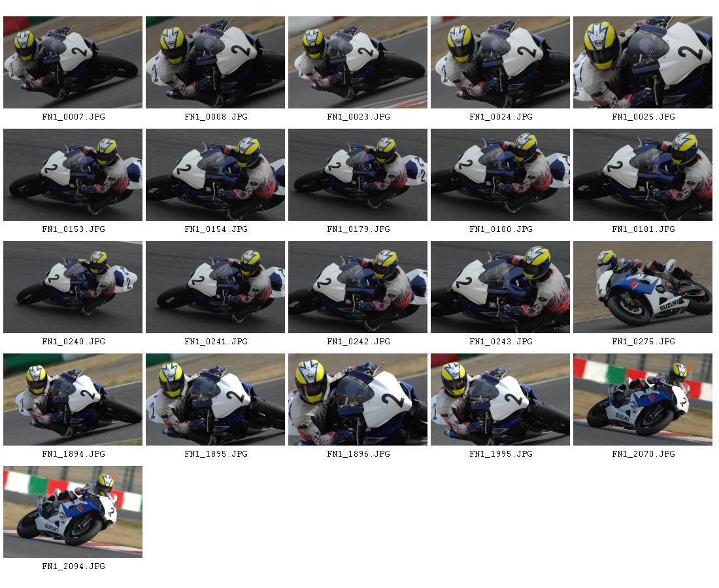Open thumbnail FN1_0240.JPG
This screenshot has width=719, height=588.
pos(73,287)
